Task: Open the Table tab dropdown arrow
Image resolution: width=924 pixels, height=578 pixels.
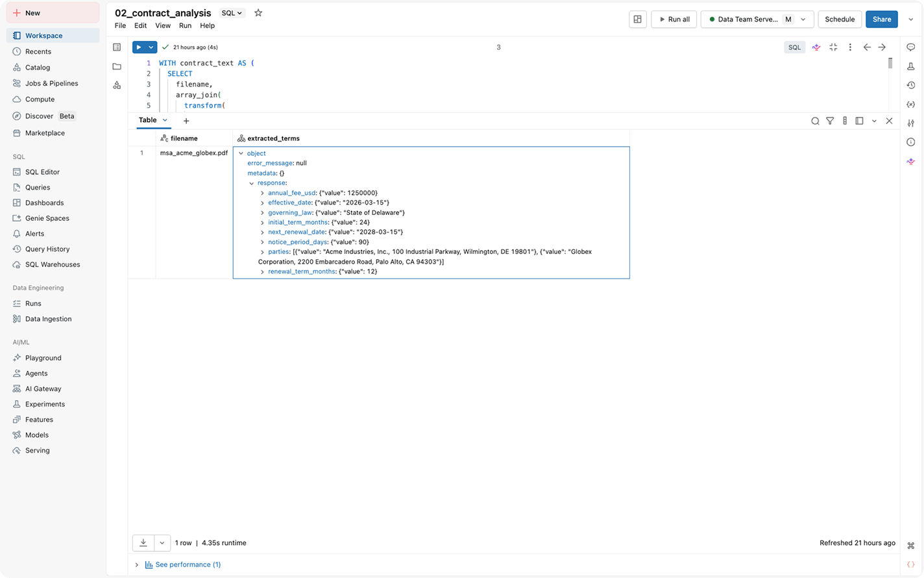Action: coord(165,120)
